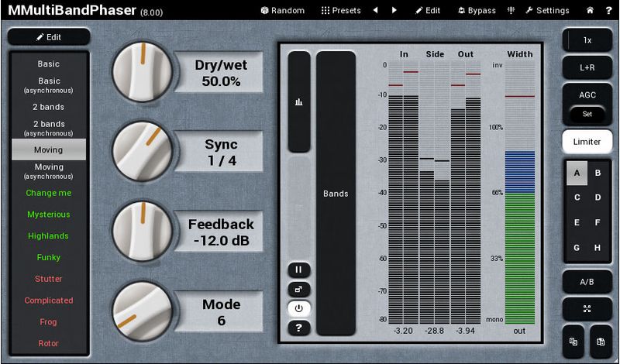Click the A/B comparison button
This screenshot has height=364, width=620.
point(587,282)
